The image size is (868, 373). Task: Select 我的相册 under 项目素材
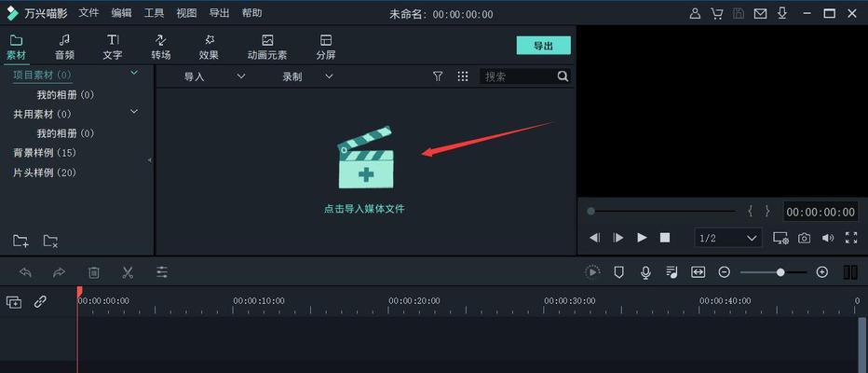pyautogui.click(x=65, y=95)
